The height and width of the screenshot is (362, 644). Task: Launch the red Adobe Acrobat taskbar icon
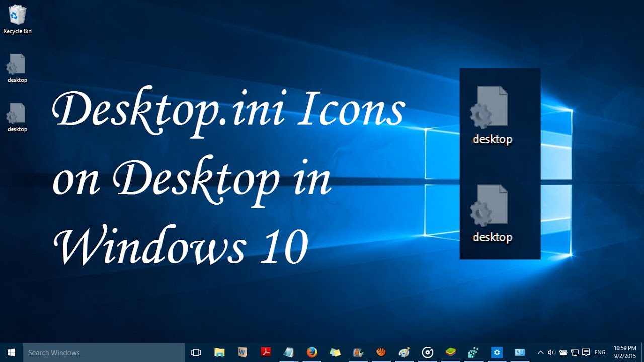click(266, 352)
